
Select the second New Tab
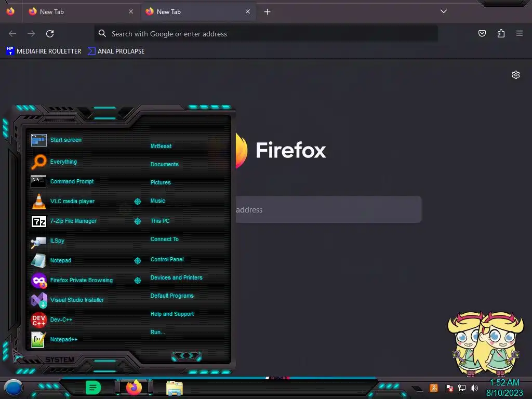pos(198,11)
